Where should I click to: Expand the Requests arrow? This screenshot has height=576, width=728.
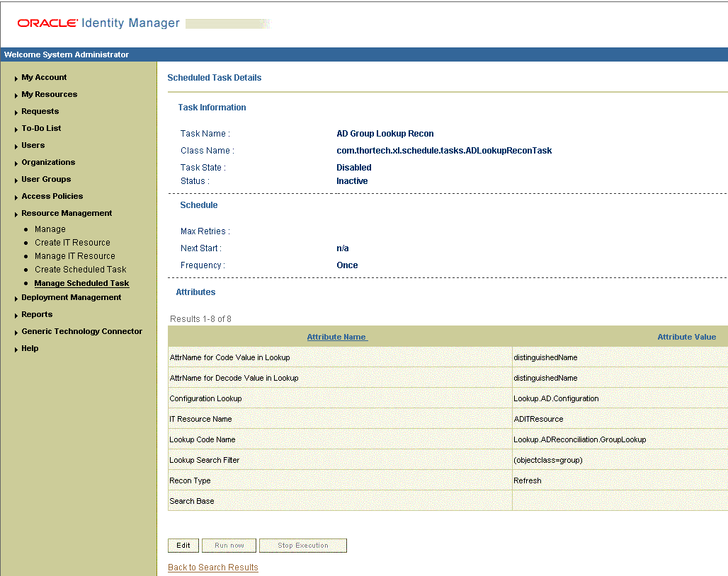pos(16,113)
